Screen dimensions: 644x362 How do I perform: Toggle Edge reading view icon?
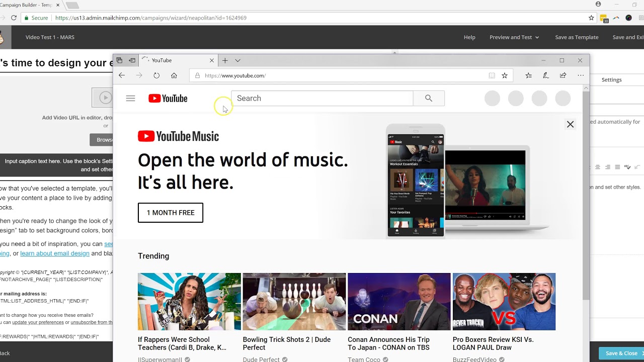coord(492,75)
